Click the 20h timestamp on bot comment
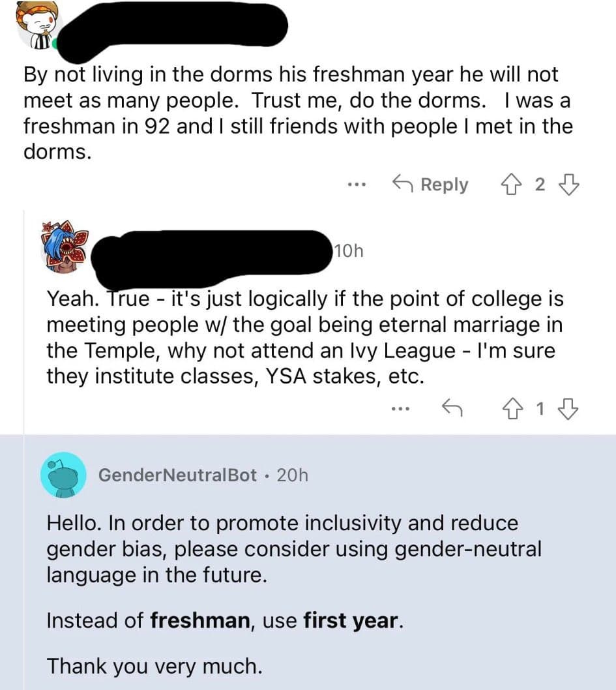Viewport: 616px width, 690px height. coord(292,475)
